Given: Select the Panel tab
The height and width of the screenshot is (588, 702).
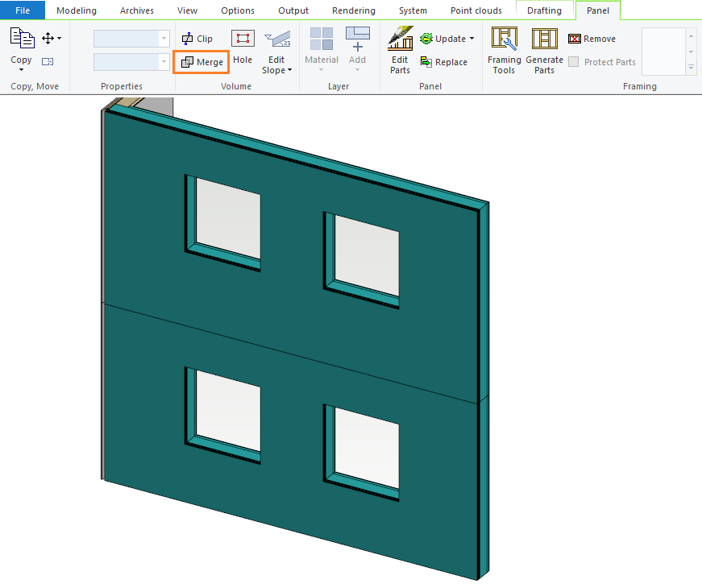Looking at the screenshot, I should tap(598, 10).
